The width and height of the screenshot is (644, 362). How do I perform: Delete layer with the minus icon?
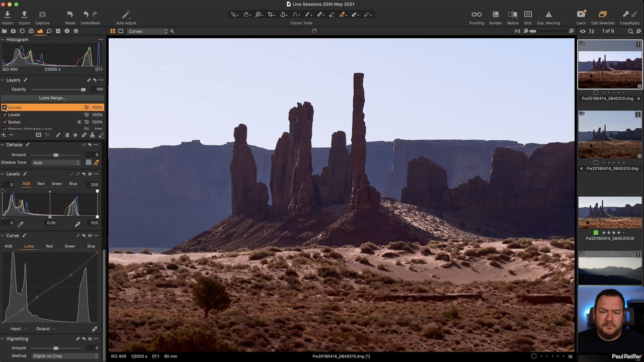coord(11,135)
